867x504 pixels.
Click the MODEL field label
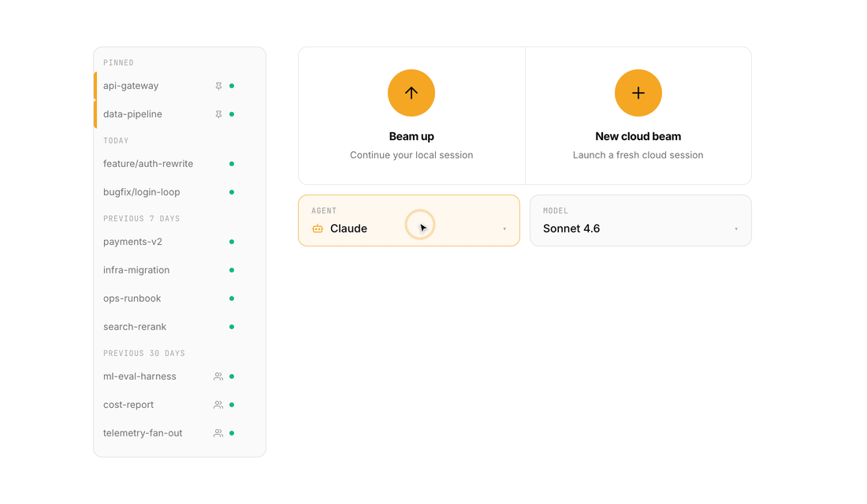click(555, 210)
